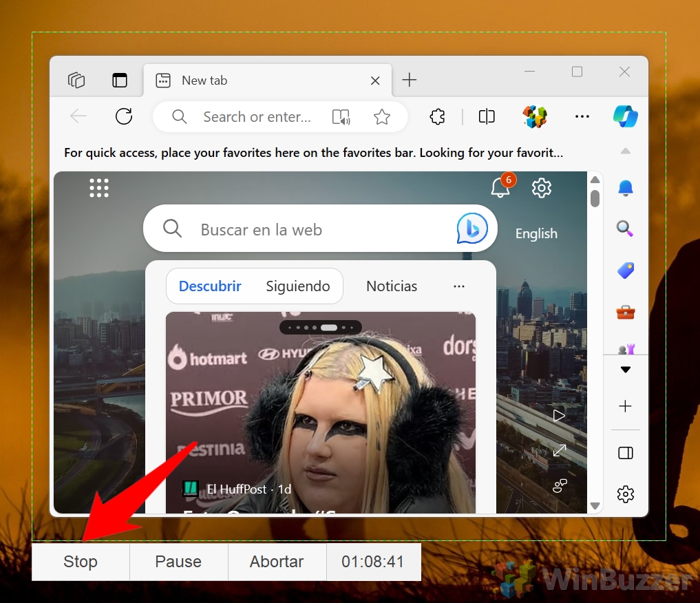Viewport: 700px width, 603px height.
Task: Open the workspaces icon in Edge
Action: [76, 81]
